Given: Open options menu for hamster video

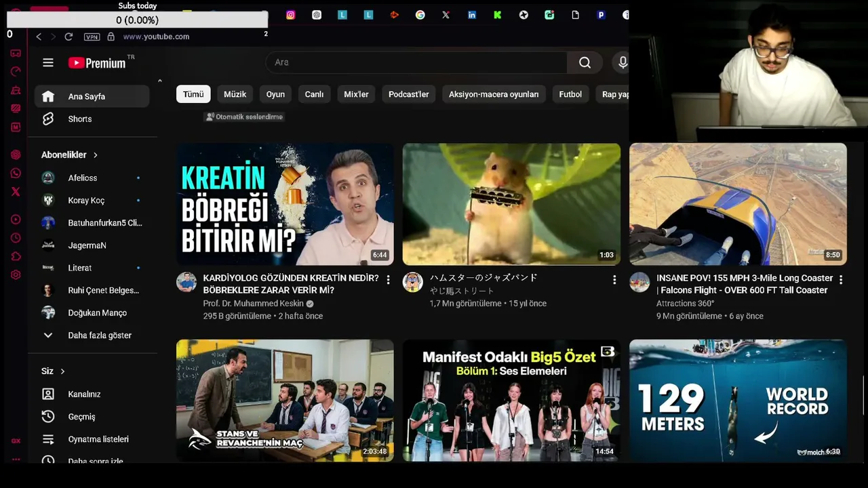Looking at the screenshot, I should (x=614, y=279).
